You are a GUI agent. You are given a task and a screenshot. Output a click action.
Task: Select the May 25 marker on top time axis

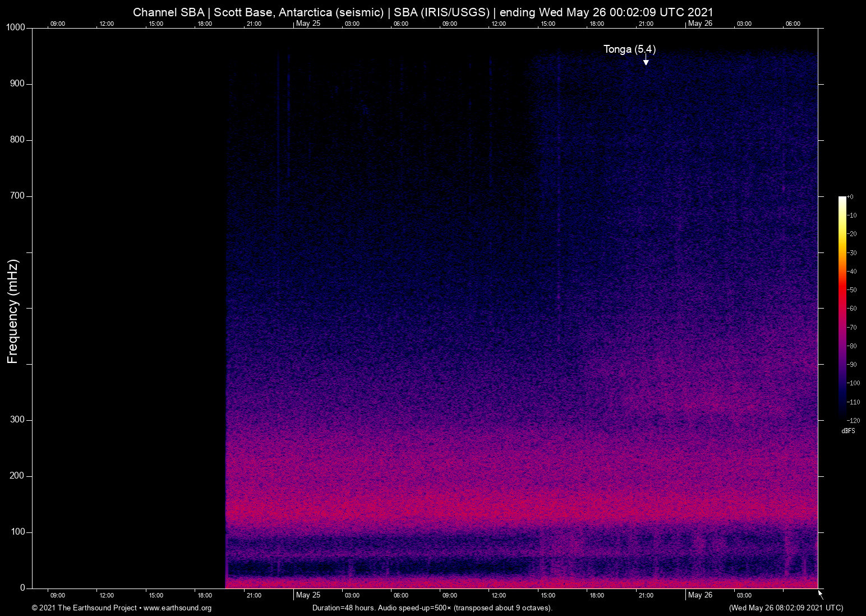[x=308, y=24]
